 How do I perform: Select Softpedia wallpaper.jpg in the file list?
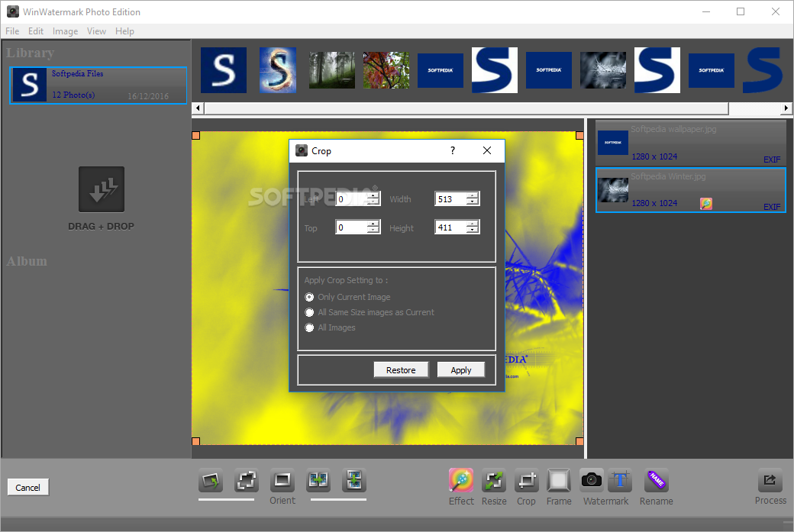point(691,143)
